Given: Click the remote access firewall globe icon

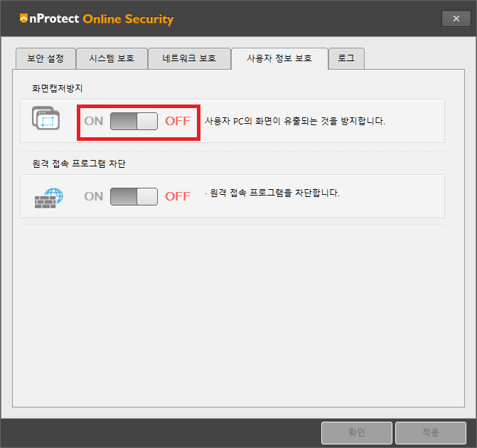Looking at the screenshot, I should (48, 198).
